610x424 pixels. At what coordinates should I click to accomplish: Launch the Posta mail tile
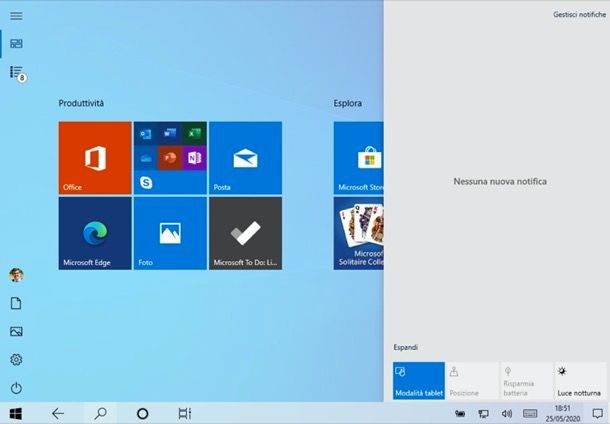[245, 158]
